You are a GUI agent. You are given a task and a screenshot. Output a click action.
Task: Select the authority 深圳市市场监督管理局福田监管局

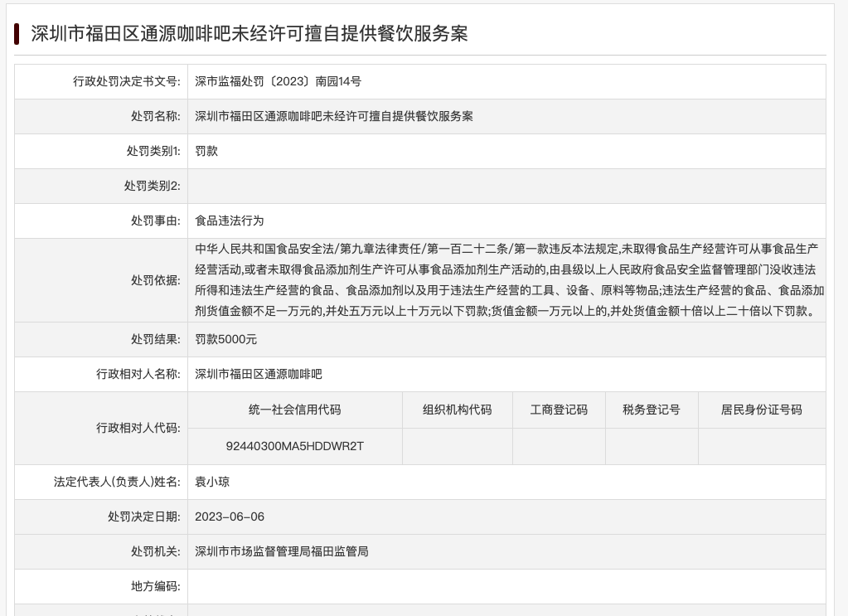[x=281, y=551]
